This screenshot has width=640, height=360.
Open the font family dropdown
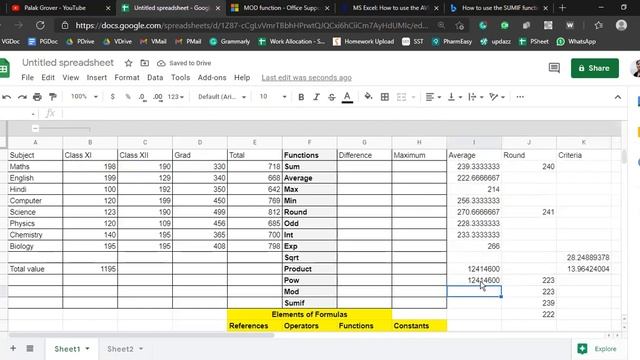(x=222, y=97)
